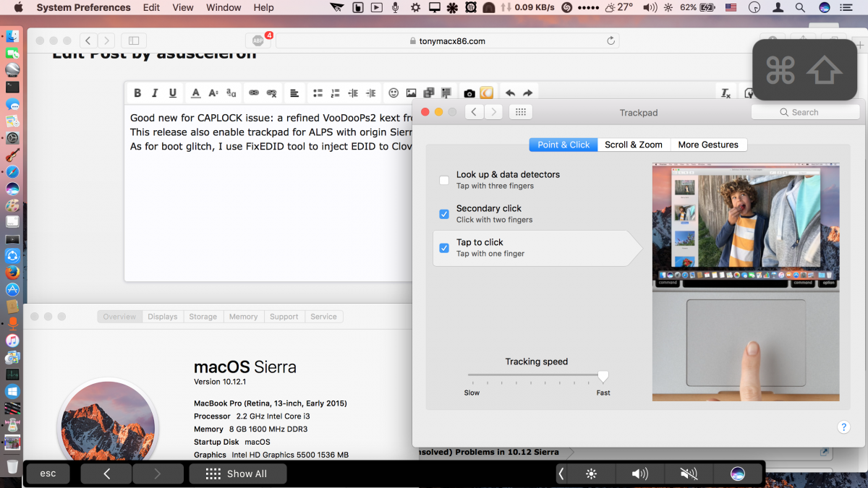Image resolution: width=868 pixels, height=488 pixels.
Task: Toggle bold formatting in the post editor
Action: coord(137,93)
